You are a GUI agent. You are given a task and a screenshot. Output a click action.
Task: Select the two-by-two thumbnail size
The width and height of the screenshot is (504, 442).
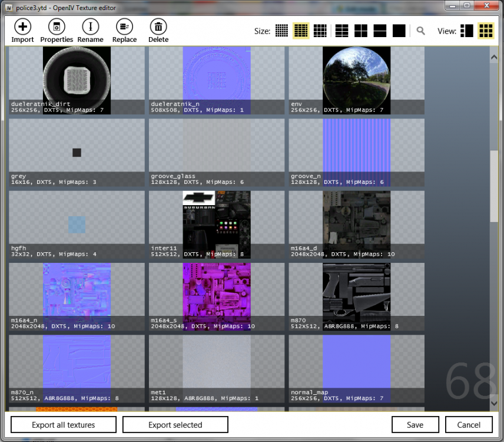click(361, 31)
